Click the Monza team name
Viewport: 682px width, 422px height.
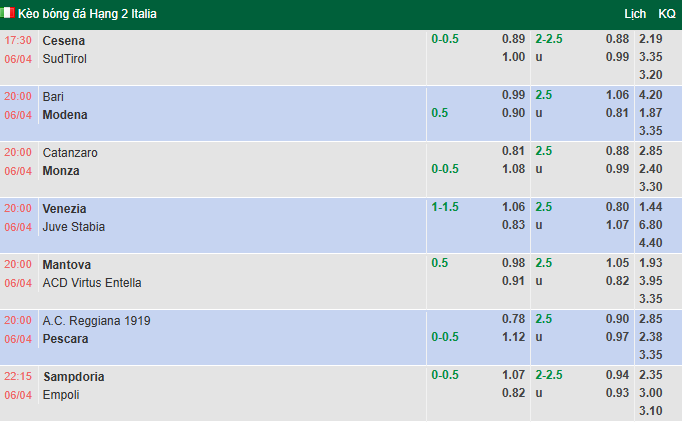[x=61, y=170]
